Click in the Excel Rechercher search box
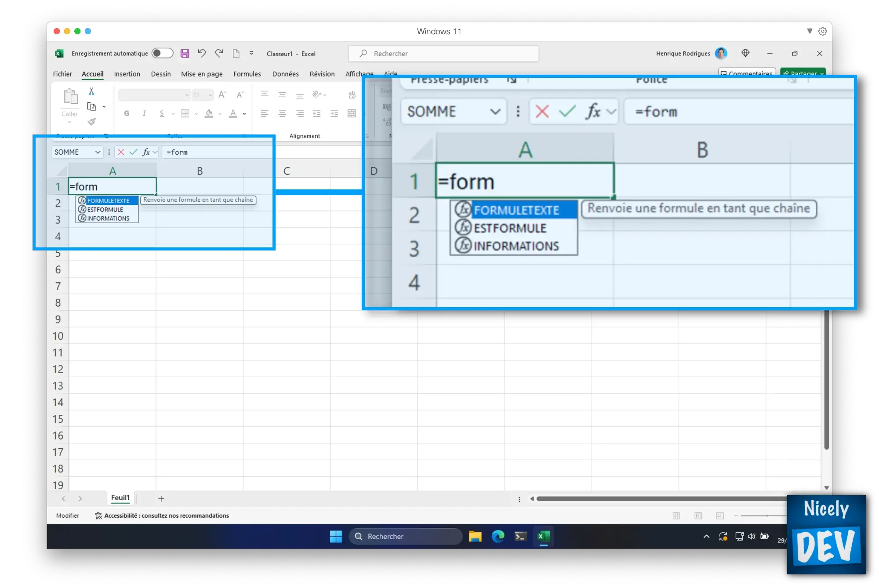The height and width of the screenshot is (588, 879). [443, 54]
